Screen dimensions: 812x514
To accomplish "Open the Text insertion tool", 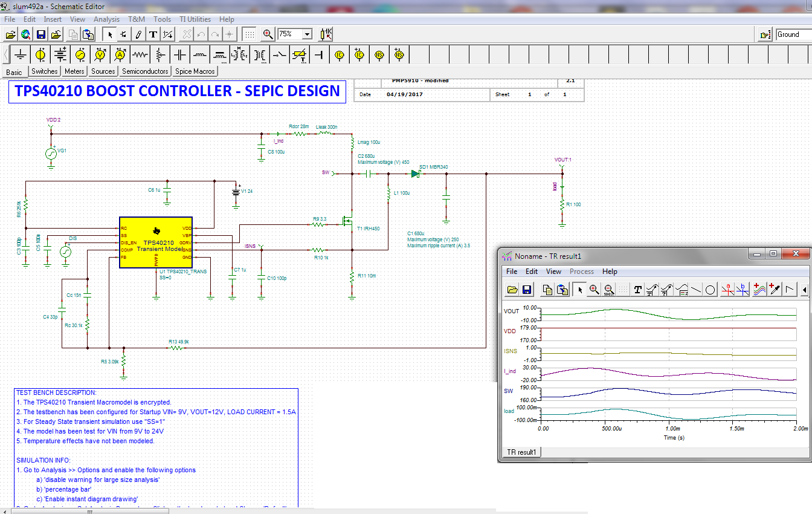I will pos(152,34).
